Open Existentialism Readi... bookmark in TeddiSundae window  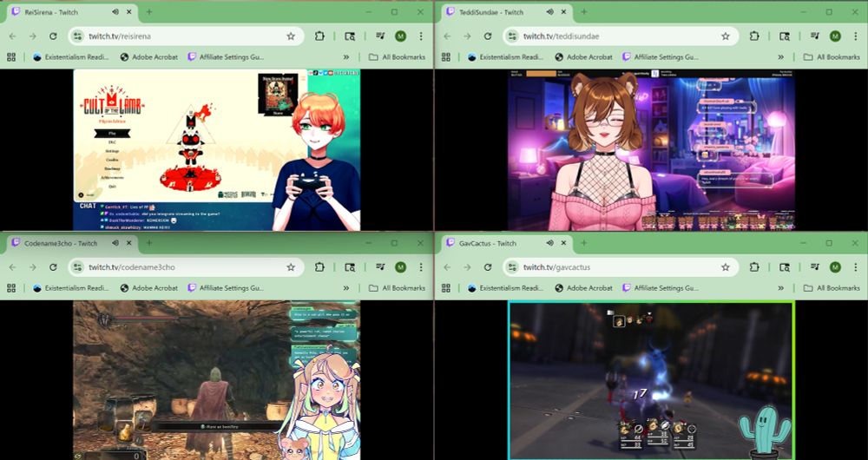pyautogui.click(x=505, y=57)
